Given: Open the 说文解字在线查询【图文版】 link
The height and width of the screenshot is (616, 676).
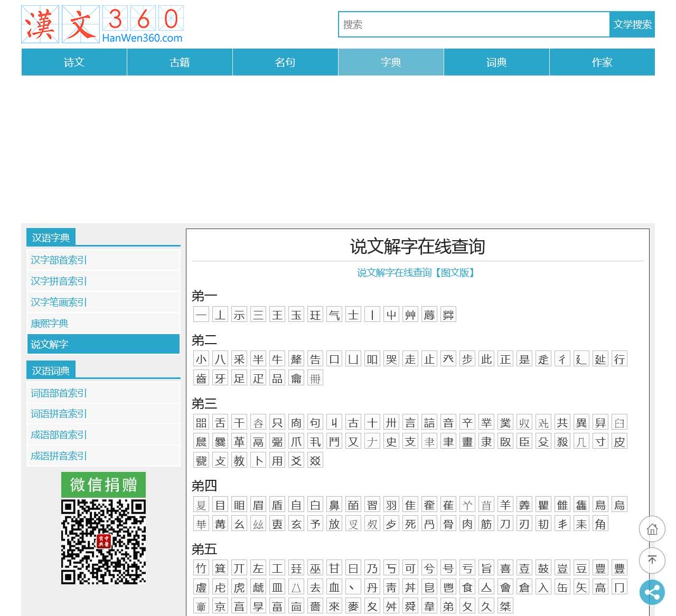Looking at the screenshot, I should click(417, 272).
